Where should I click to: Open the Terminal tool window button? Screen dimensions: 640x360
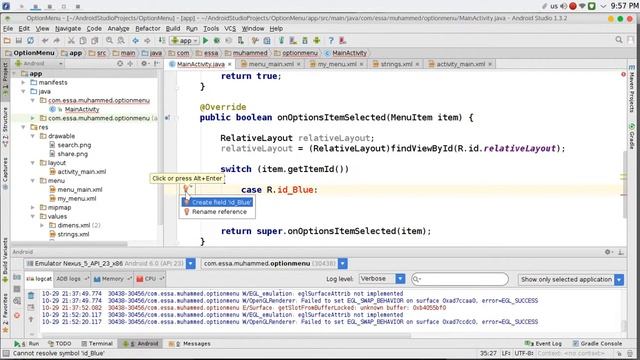tap(97, 344)
